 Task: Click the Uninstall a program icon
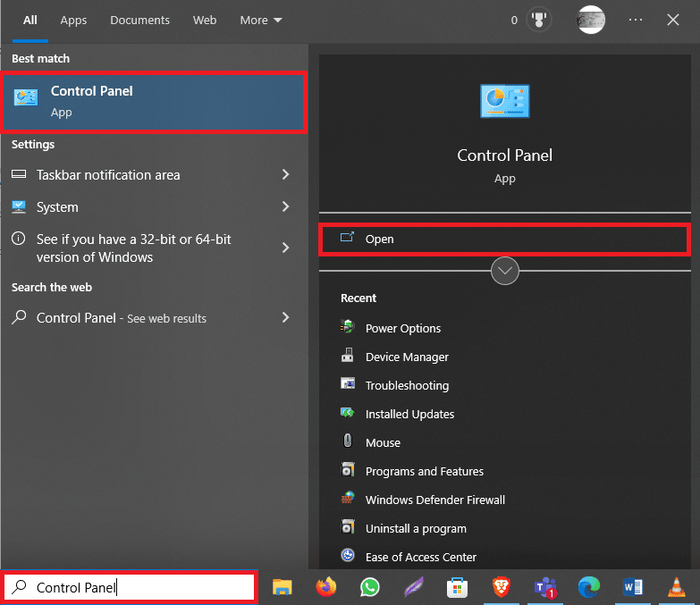tap(348, 527)
